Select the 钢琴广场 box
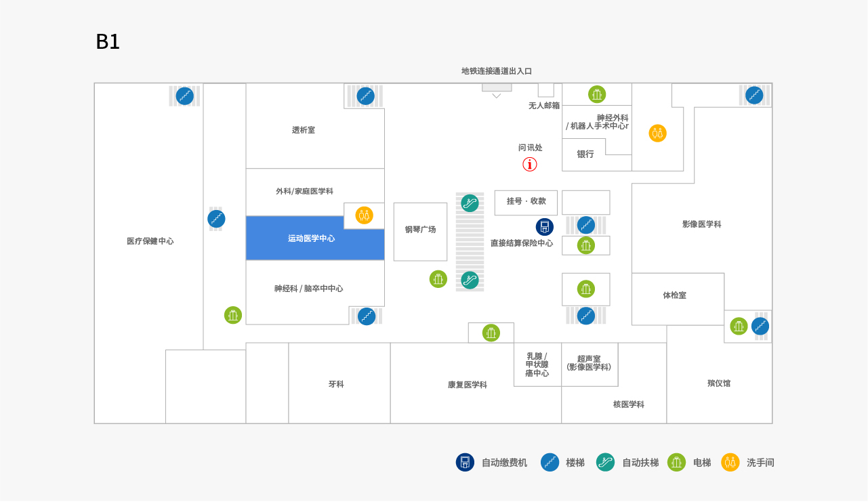The image size is (868, 502). pyautogui.click(x=421, y=232)
